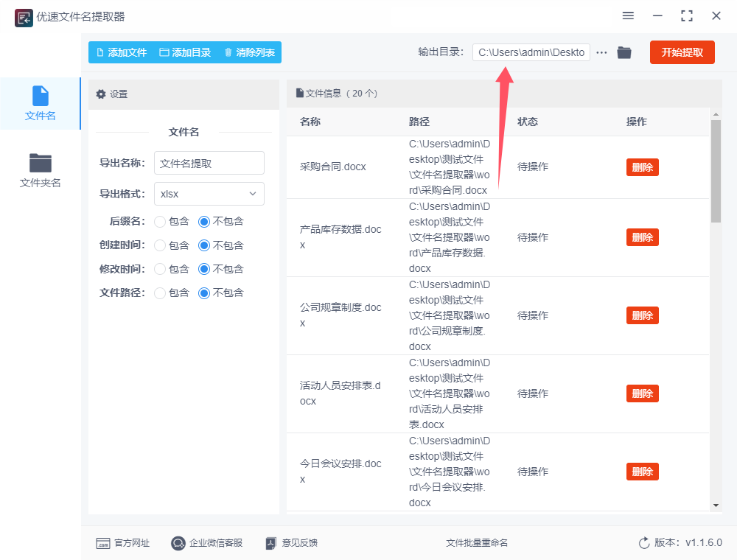Screen dimensions: 737x560
Task: Click the 状态 column header
Action: click(528, 122)
